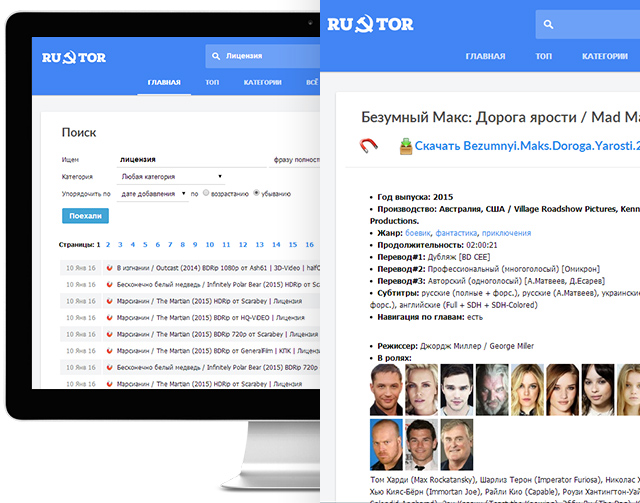
Task: Click the cast photo of the man wearing a bow tie
Action: tap(421, 445)
